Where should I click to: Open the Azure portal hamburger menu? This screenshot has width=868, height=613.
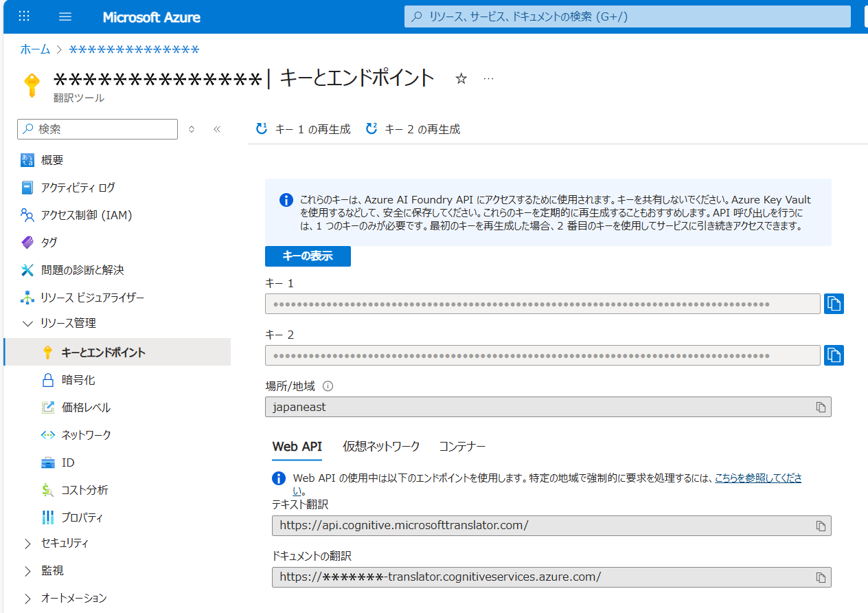tap(65, 17)
